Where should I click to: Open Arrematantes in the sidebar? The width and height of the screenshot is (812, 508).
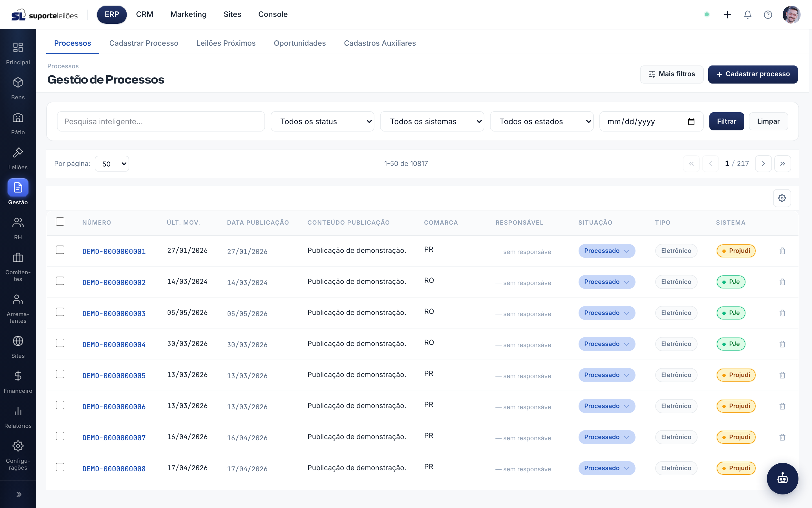[18, 308]
